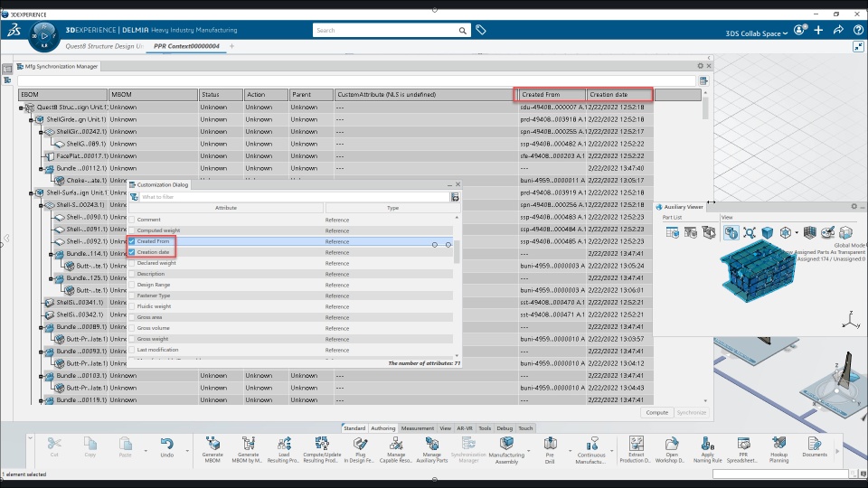Click the solid blue cube icon in Auxiliary Viewer
Screen dimensions: 868x488
[768, 232]
